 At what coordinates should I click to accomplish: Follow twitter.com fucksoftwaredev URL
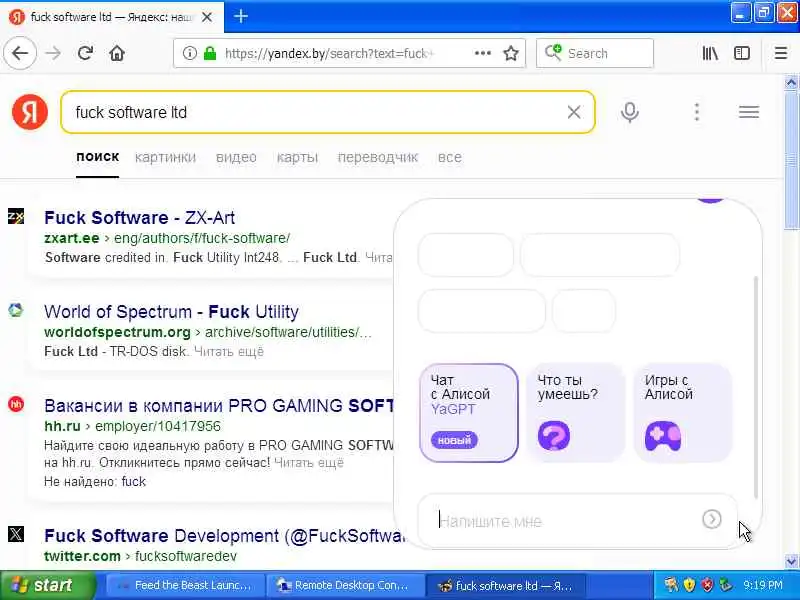point(140,556)
